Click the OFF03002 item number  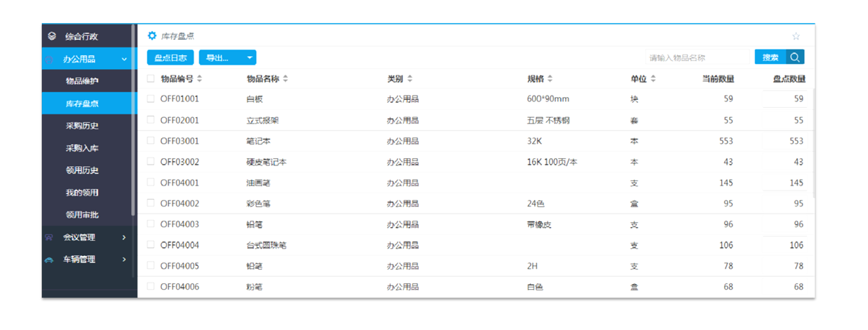click(x=180, y=162)
